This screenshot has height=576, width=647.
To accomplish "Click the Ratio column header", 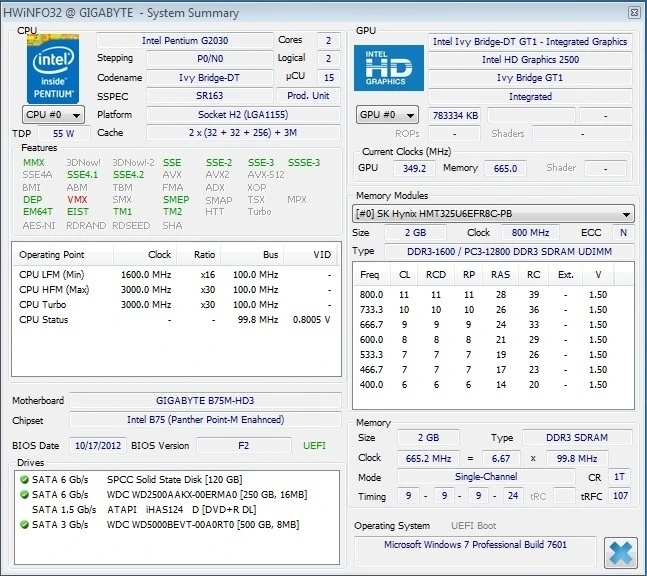I will click(x=198, y=255).
